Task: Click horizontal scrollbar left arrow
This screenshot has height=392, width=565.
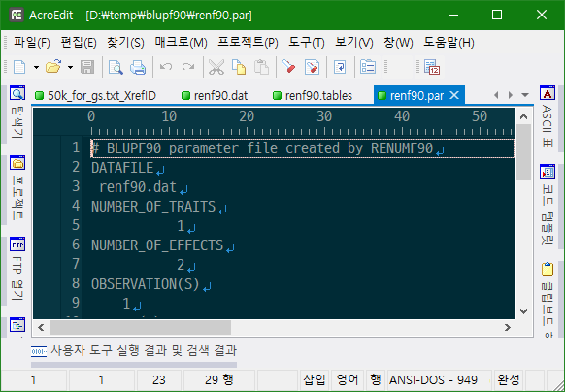Action: [x=41, y=328]
